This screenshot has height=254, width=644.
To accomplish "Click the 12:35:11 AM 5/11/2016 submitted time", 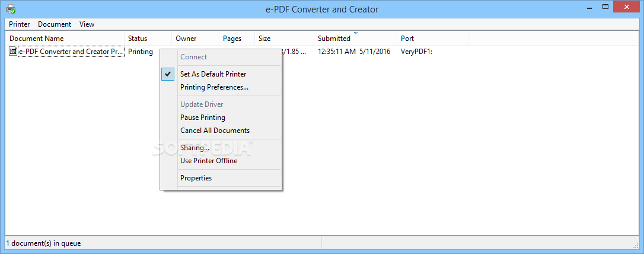I will point(354,52).
